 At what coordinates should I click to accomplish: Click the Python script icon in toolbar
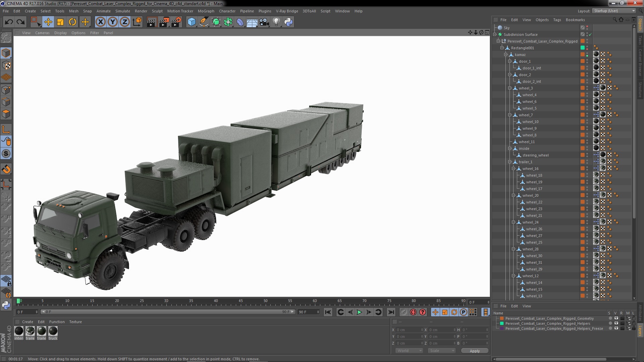click(x=288, y=22)
